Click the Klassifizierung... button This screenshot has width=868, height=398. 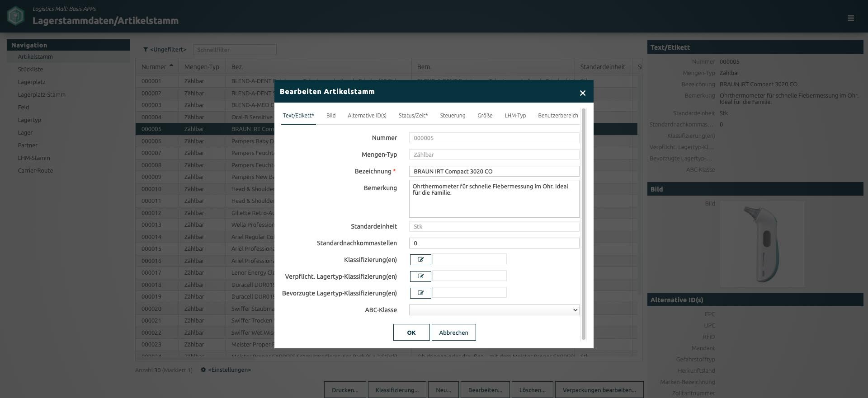[397, 390]
